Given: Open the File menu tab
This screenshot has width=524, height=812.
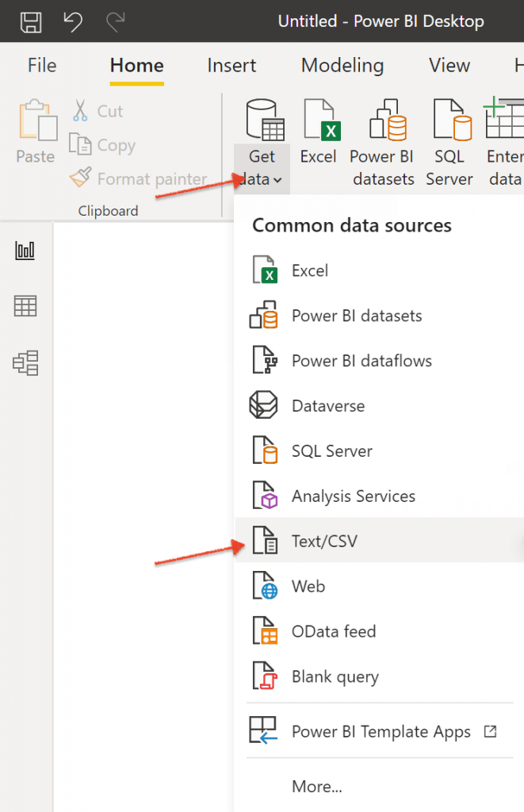Looking at the screenshot, I should tap(42, 66).
